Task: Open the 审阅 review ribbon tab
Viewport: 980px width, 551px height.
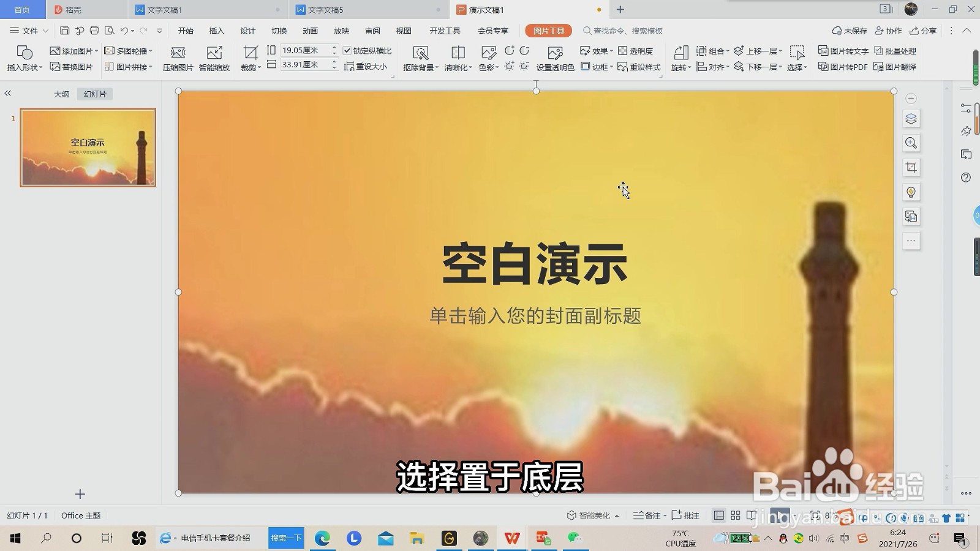Action: 372,31
